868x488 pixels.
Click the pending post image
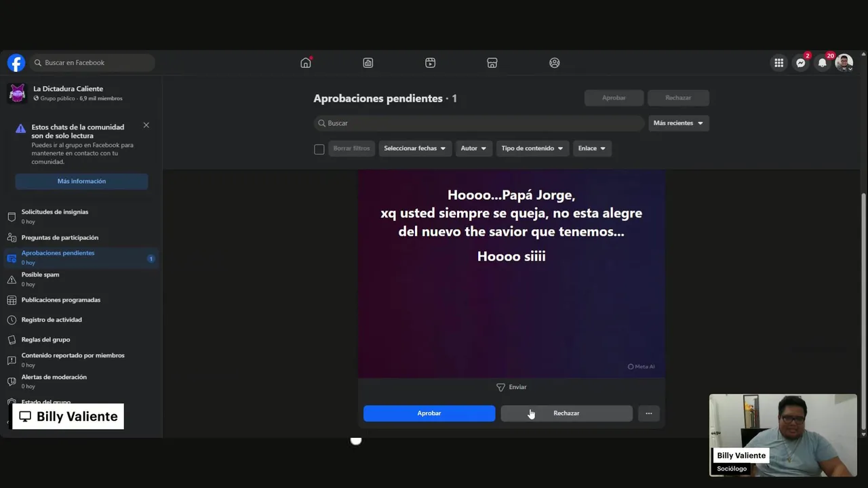511,274
